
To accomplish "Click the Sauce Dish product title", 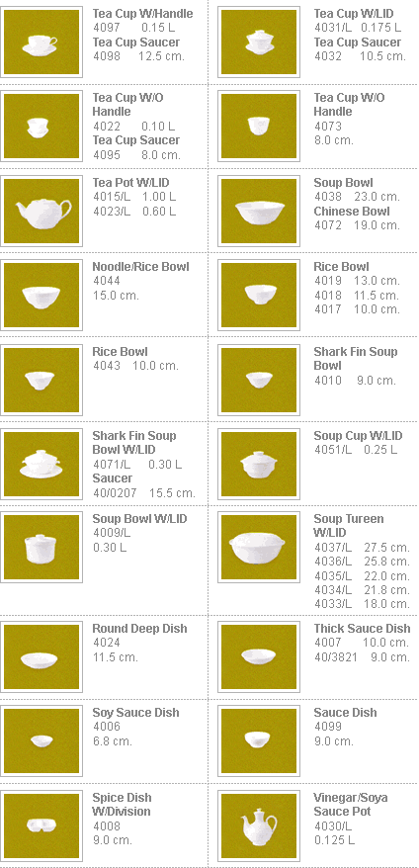I will [345, 713].
